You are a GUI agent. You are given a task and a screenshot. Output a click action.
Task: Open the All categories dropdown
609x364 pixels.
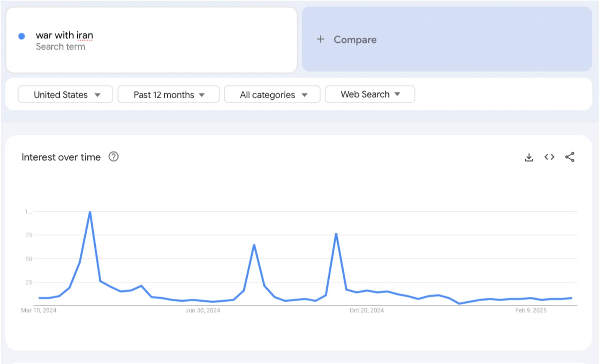[x=272, y=94]
